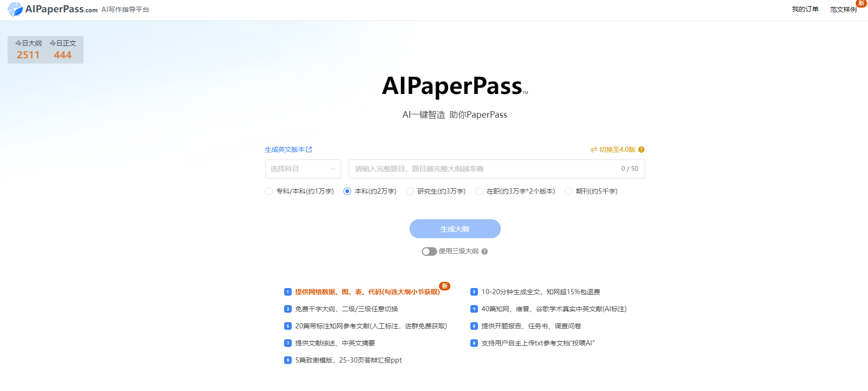Click the 新 badge above 范文样例
Image resolution: width=868 pixels, height=391 pixels.
[861, 3]
